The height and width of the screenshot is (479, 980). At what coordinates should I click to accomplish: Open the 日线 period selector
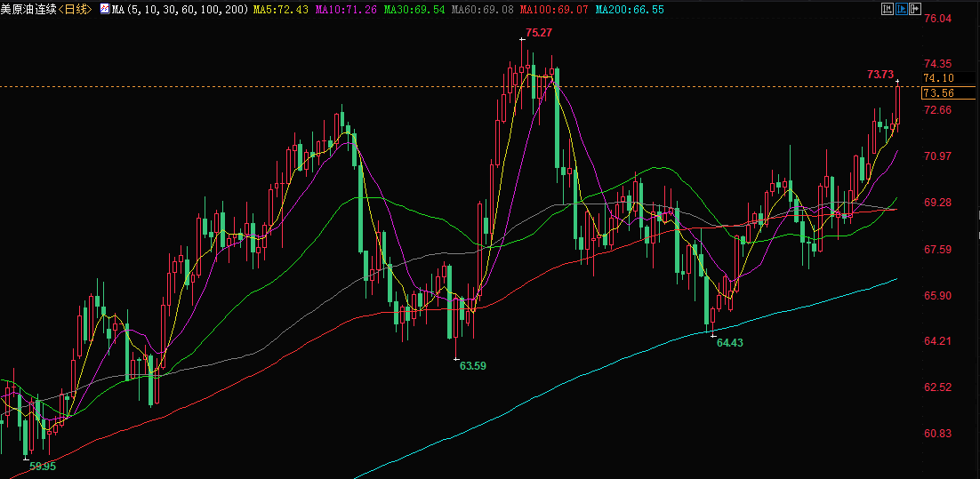point(75,9)
